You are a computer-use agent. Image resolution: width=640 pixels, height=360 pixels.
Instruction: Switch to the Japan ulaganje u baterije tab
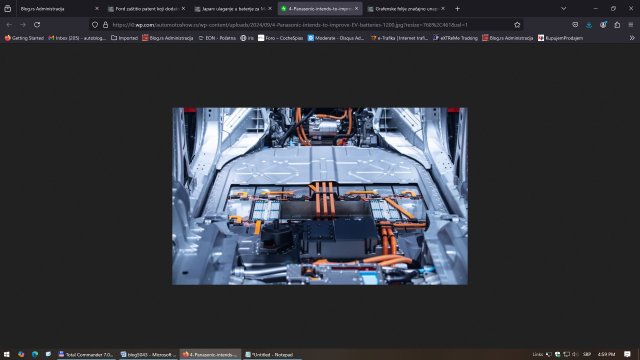click(x=233, y=9)
